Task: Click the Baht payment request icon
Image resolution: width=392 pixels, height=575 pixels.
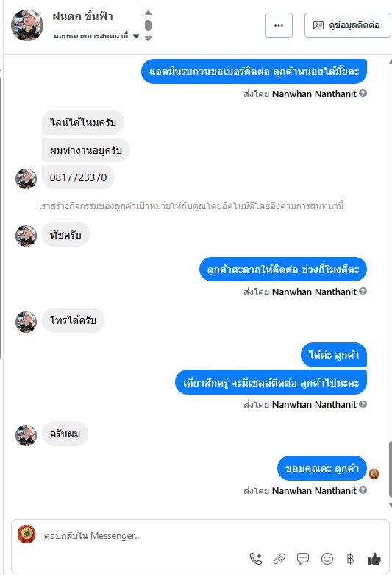Action: tap(350, 559)
